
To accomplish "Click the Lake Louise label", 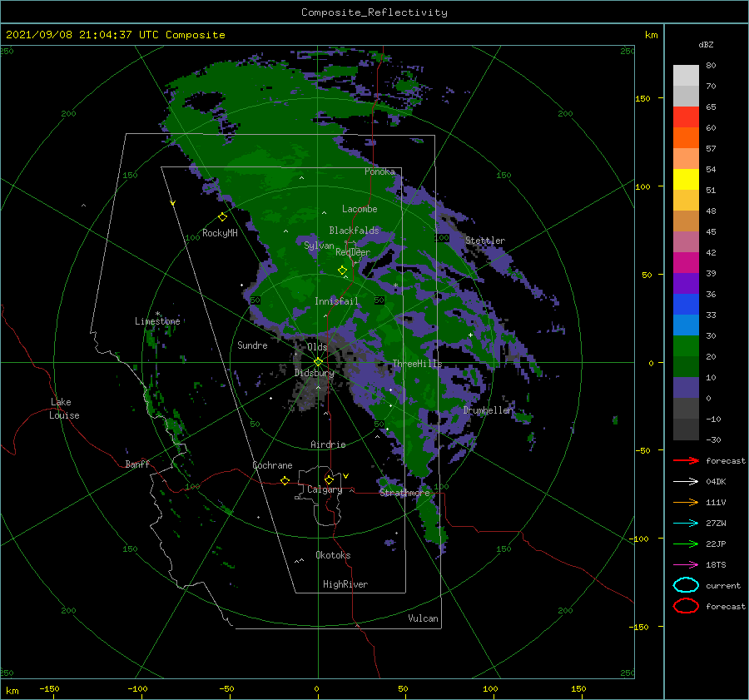I will [x=64, y=409].
